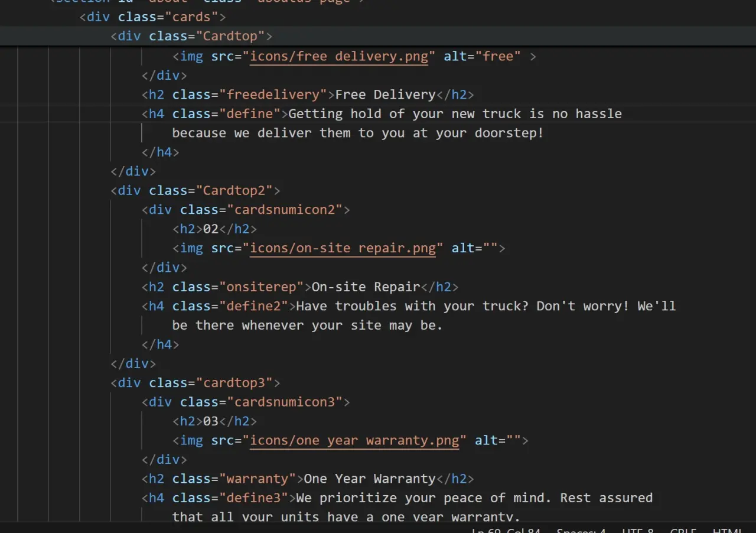Click the "cards" class value

pos(191,17)
